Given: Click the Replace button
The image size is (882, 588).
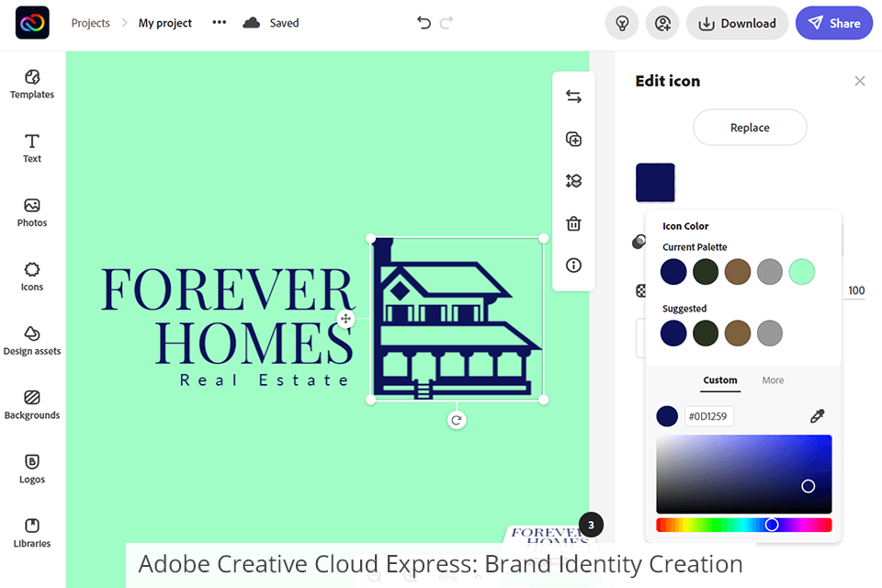Looking at the screenshot, I should 750,127.
